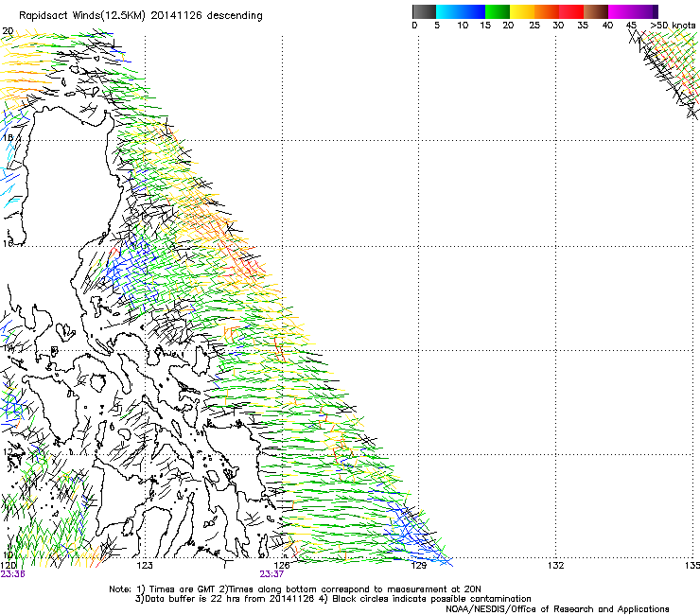This screenshot has height=615, width=700.
Task: Click the 'Times are GMT' note line
Action: (x=295, y=589)
